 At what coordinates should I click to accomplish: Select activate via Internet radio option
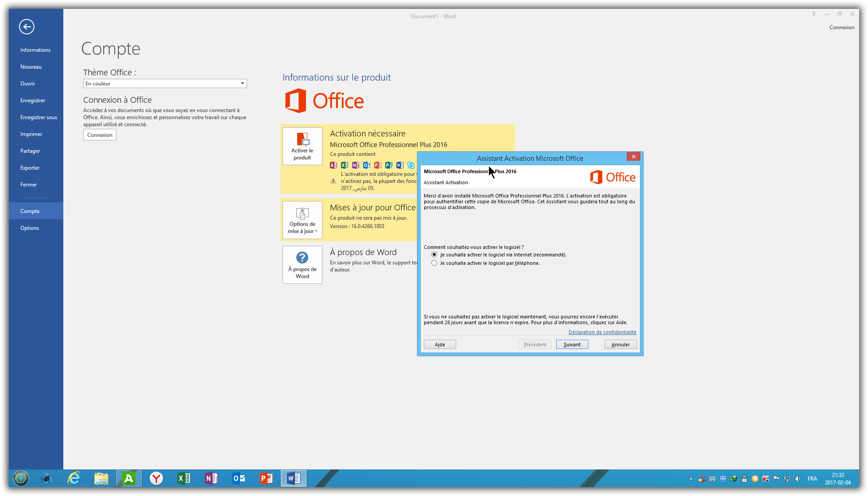point(434,255)
